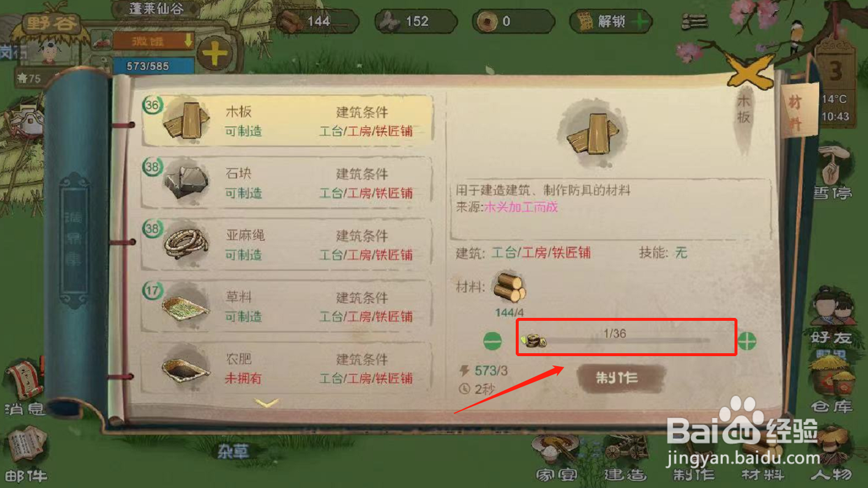This screenshot has height=488, width=868.
Task: Select the 亚麻绳 flax rope recipe row
Action: point(288,244)
